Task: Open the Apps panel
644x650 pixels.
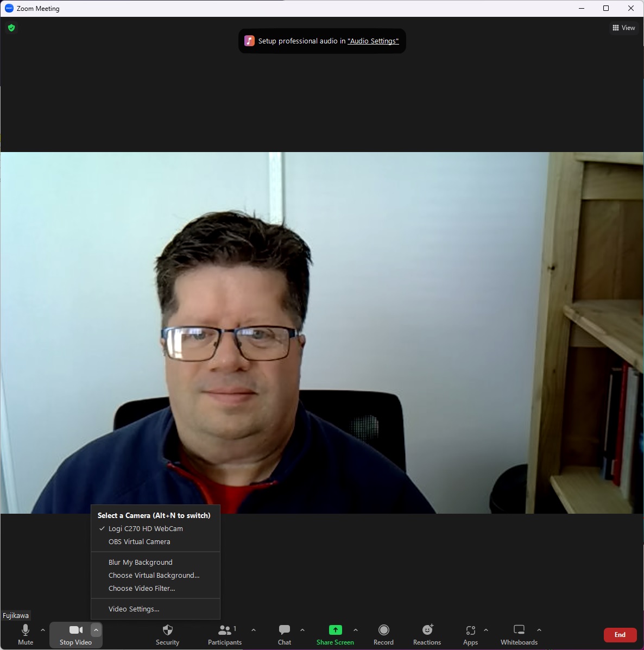Action: click(x=470, y=634)
